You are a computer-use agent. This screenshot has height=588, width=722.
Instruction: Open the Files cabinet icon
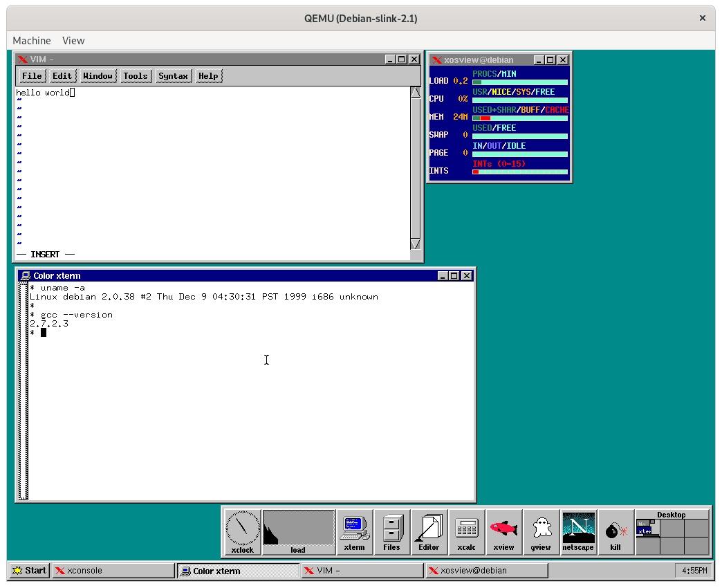pyautogui.click(x=391, y=531)
